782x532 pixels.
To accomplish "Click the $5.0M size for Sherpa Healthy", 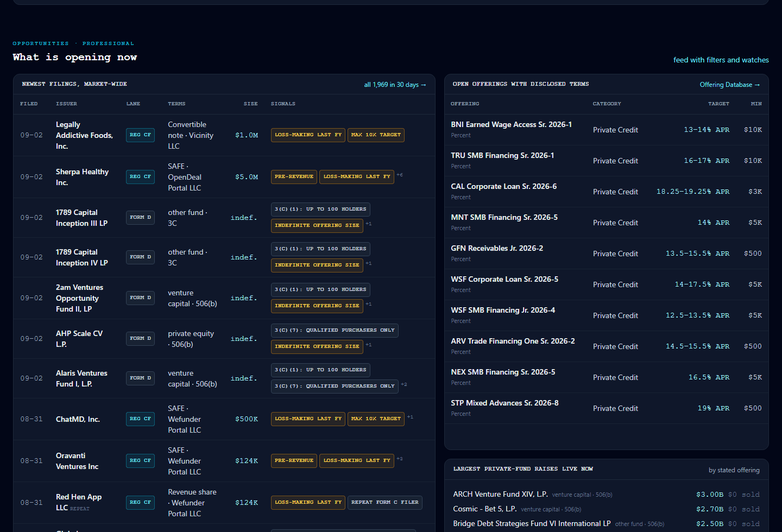I will tap(247, 177).
